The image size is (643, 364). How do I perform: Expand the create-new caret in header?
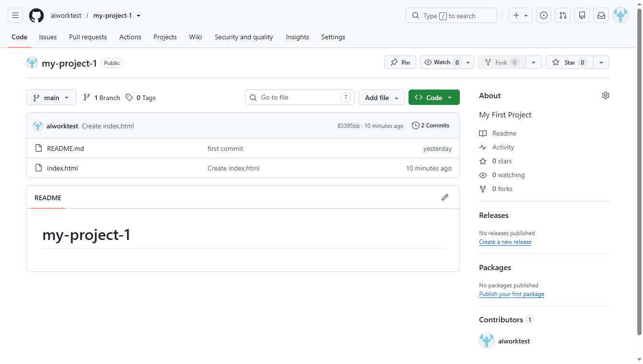pos(526,15)
